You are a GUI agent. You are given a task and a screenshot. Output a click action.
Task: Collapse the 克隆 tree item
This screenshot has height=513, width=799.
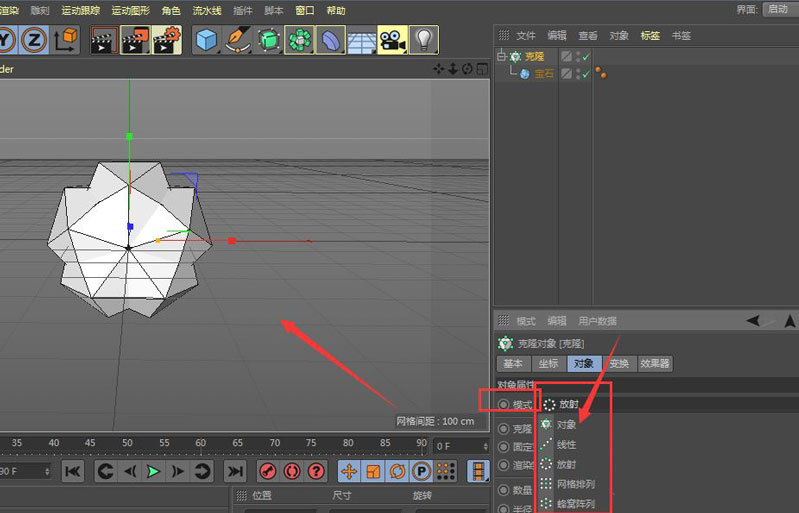pos(502,57)
